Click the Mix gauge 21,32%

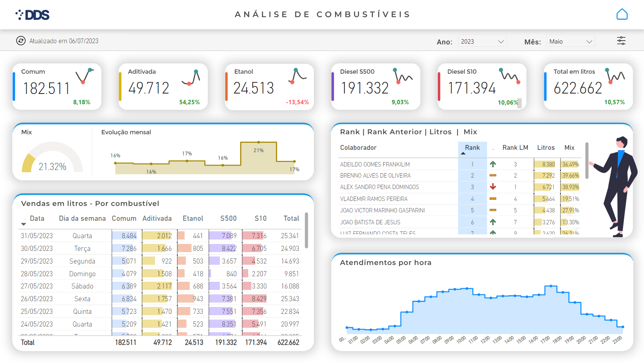tap(52, 158)
